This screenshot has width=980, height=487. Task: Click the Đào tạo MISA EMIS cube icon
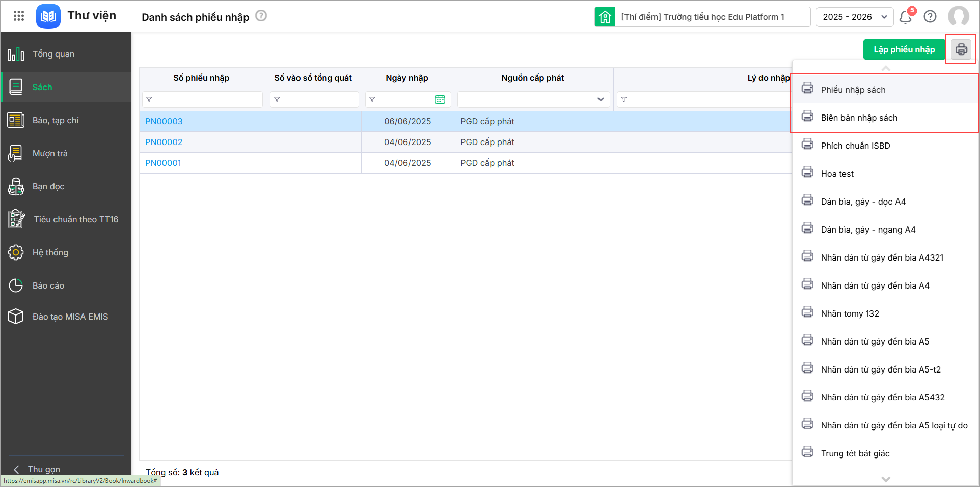[x=16, y=317]
